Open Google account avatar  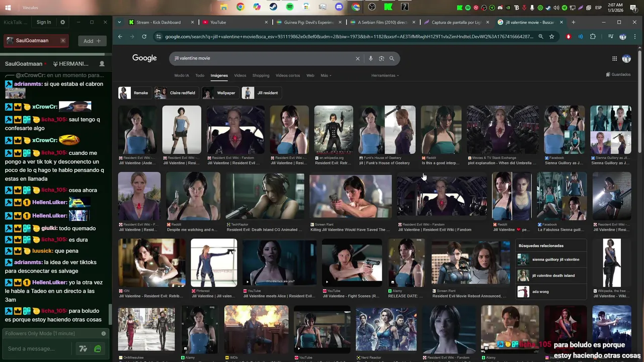[x=626, y=58]
